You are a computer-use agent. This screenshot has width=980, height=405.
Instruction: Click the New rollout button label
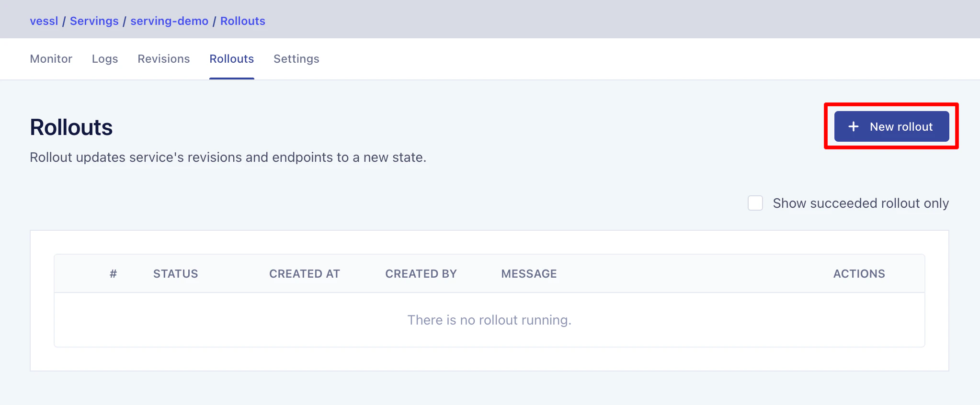pyautogui.click(x=901, y=127)
